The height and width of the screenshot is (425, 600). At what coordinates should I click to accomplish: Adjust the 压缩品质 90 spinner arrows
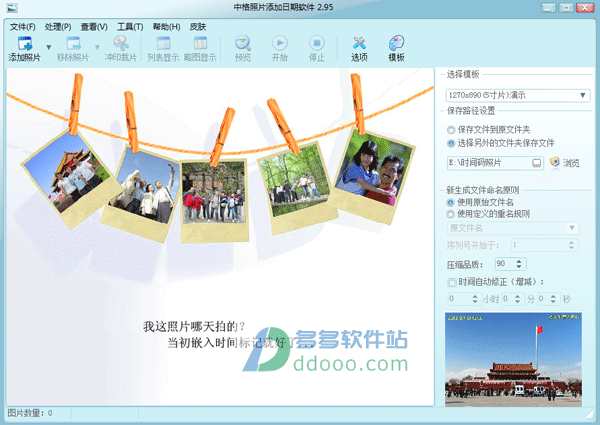(x=519, y=264)
